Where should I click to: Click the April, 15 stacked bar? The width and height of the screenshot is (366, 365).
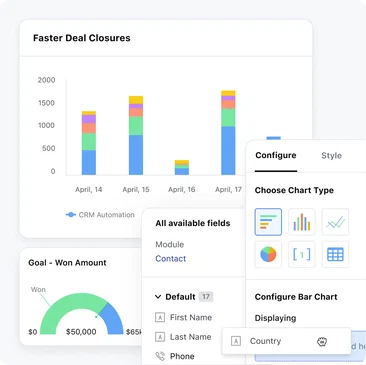click(136, 136)
